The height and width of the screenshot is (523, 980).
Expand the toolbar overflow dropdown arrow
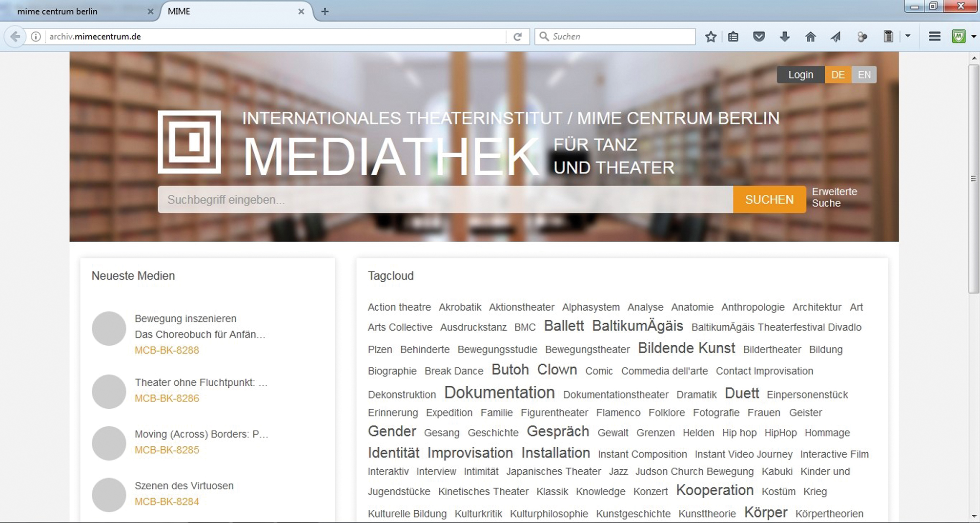click(x=908, y=36)
